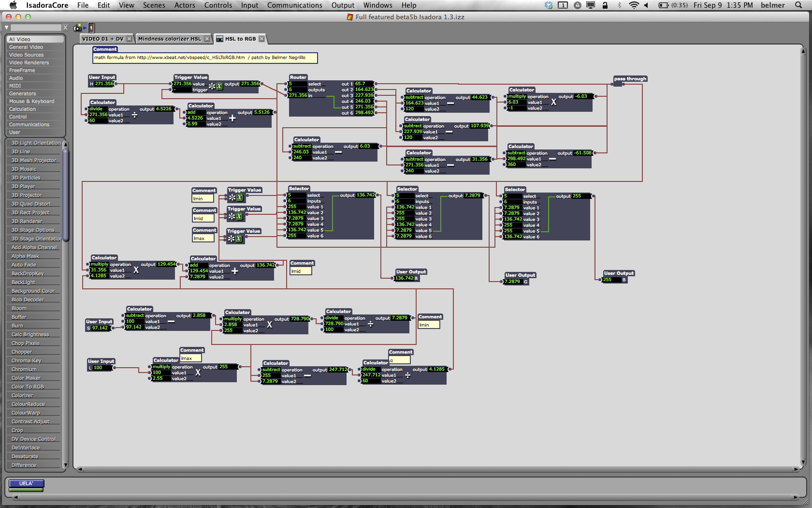Viewport: 812px width, 508px height.
Task: Click User Input S value 97.142
Action: (x=100, y=328)
